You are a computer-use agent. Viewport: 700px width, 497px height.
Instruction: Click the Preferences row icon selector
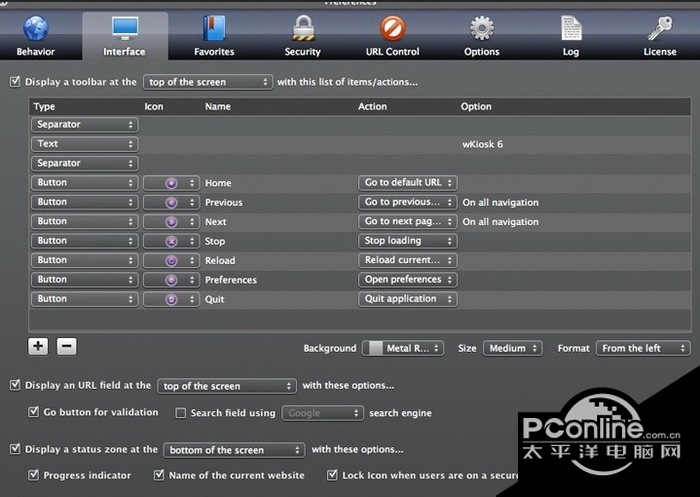click(171, 280)
